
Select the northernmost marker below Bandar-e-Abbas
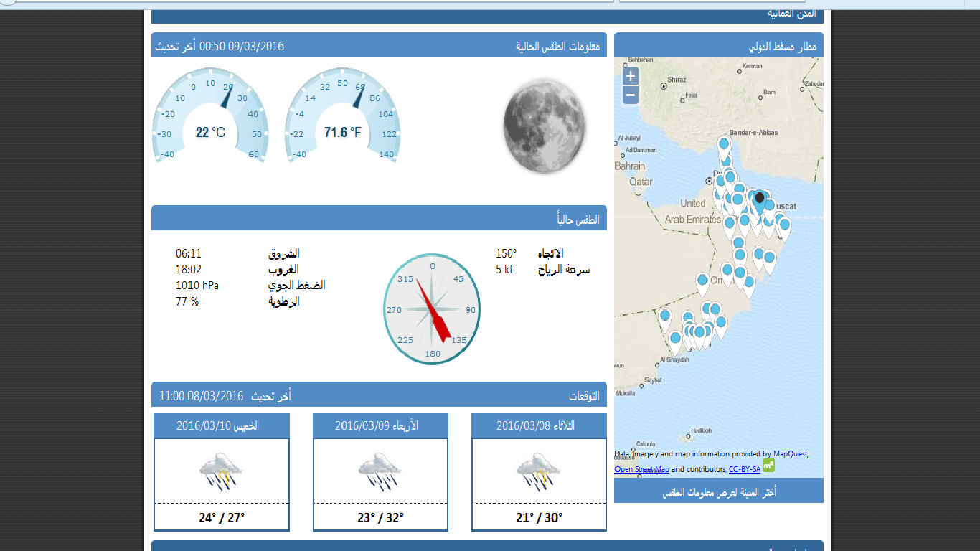tap(725, 146)
